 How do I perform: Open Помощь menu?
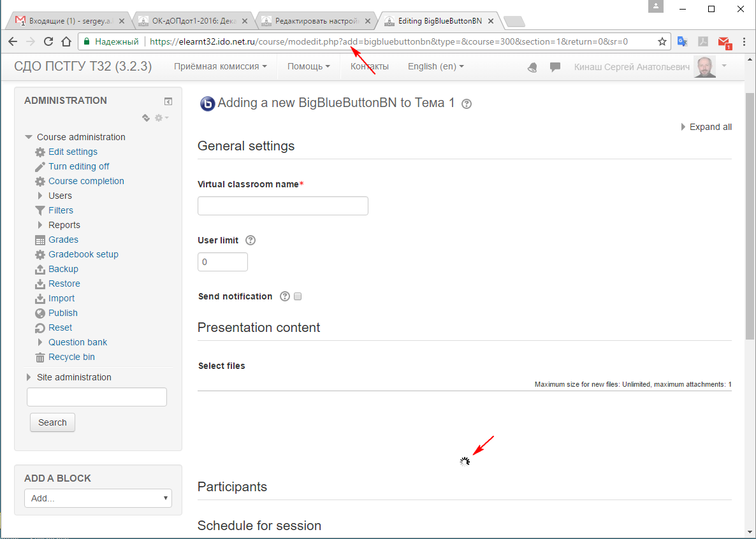pyautogui.click(x=309, y=66)
